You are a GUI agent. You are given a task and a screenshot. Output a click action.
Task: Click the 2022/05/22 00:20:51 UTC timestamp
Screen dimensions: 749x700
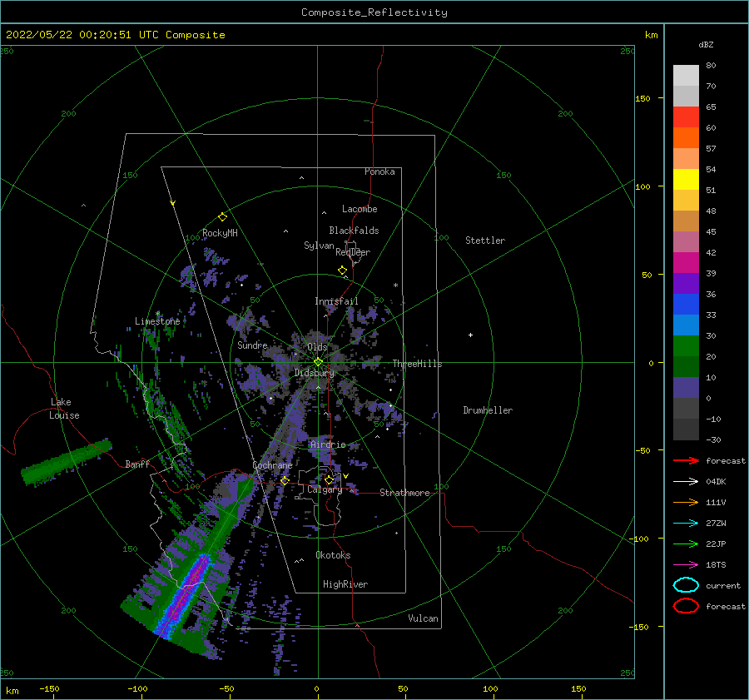click(82, 35)
